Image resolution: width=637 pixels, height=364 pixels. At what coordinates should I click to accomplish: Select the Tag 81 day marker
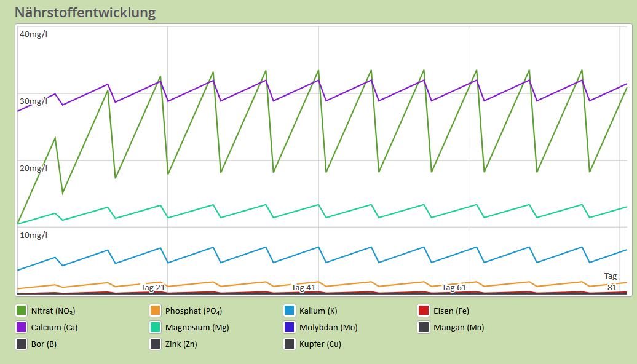pyautogui.click(x=611, y=282)
